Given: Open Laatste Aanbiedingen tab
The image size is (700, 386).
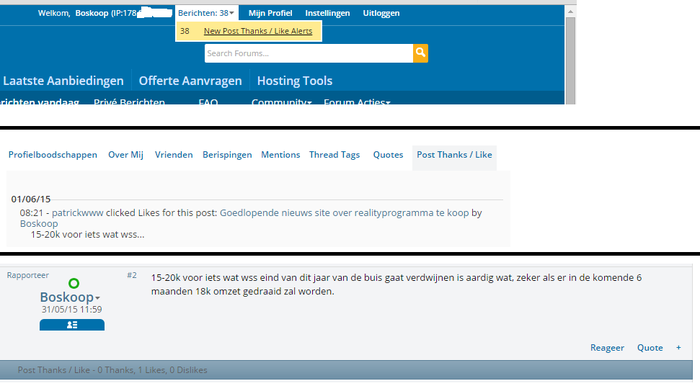Looking at the screenshot, I should 63,81.
